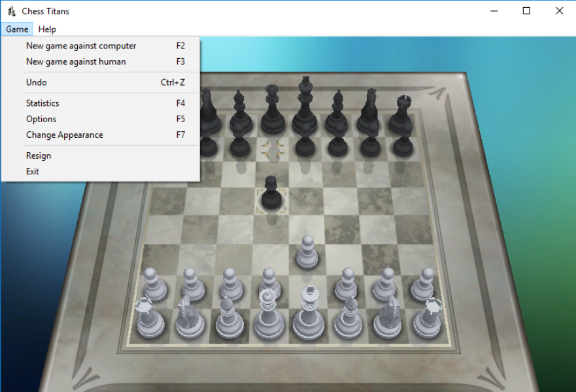Select the black bishop on c8
This screenshot has width=576, height=392.
240,112
